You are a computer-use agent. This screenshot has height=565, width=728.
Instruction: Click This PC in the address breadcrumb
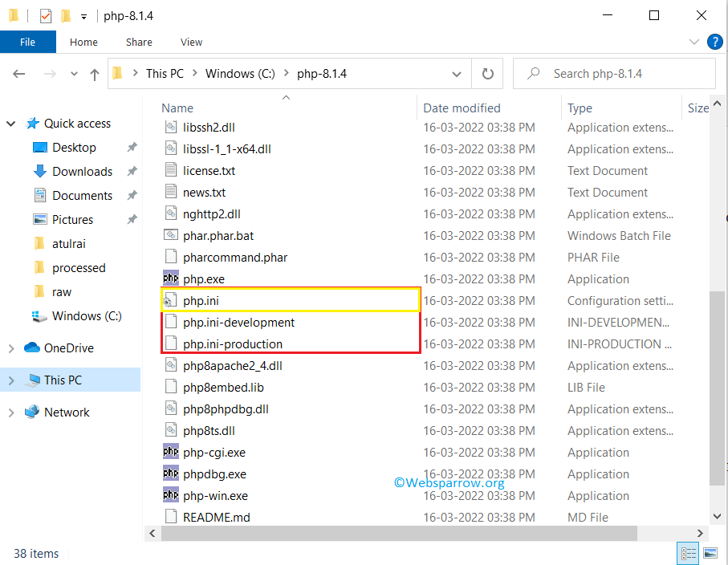click(165, 71)
